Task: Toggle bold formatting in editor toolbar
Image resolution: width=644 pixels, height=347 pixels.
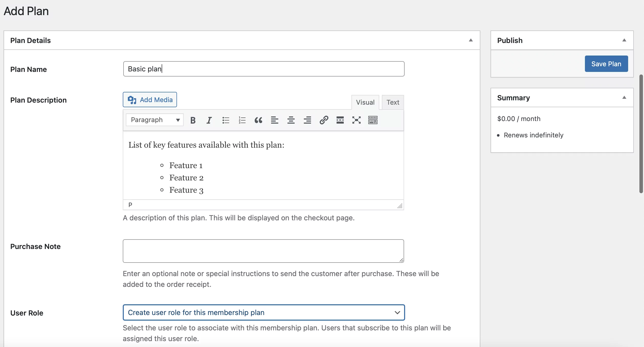Action: point(193,120)
